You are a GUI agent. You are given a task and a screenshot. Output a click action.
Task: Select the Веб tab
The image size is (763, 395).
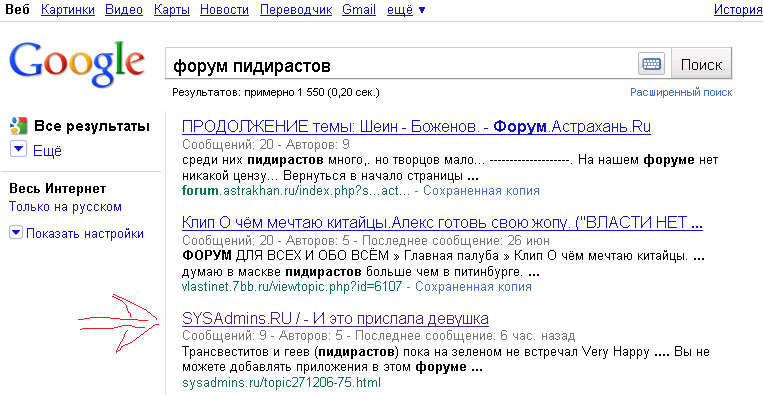pyautogui.click(x=17, y=9)
